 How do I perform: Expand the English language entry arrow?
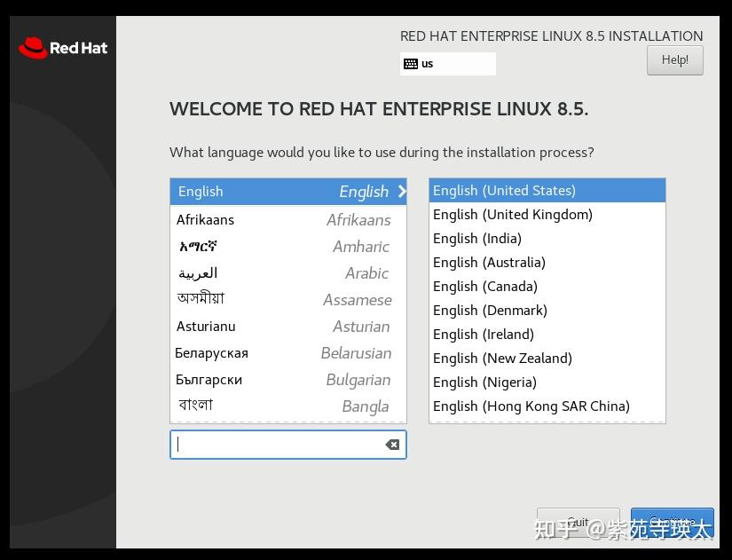tap(401, 191)
